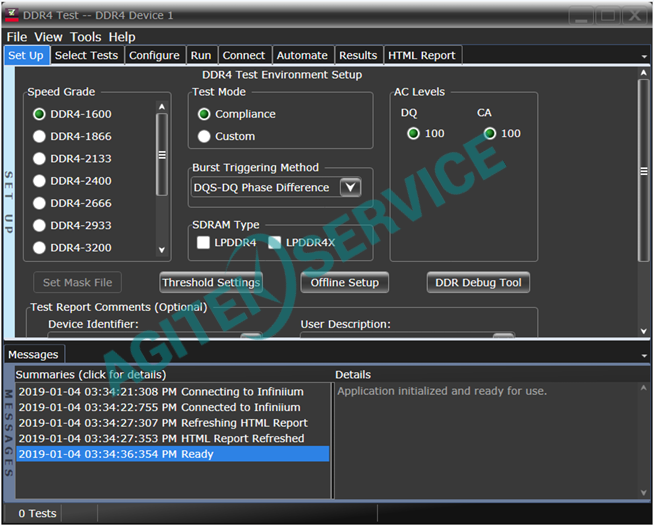The image size is (654, 525).
Task: Switch to the Set Up tab
Action: (26, 55)
